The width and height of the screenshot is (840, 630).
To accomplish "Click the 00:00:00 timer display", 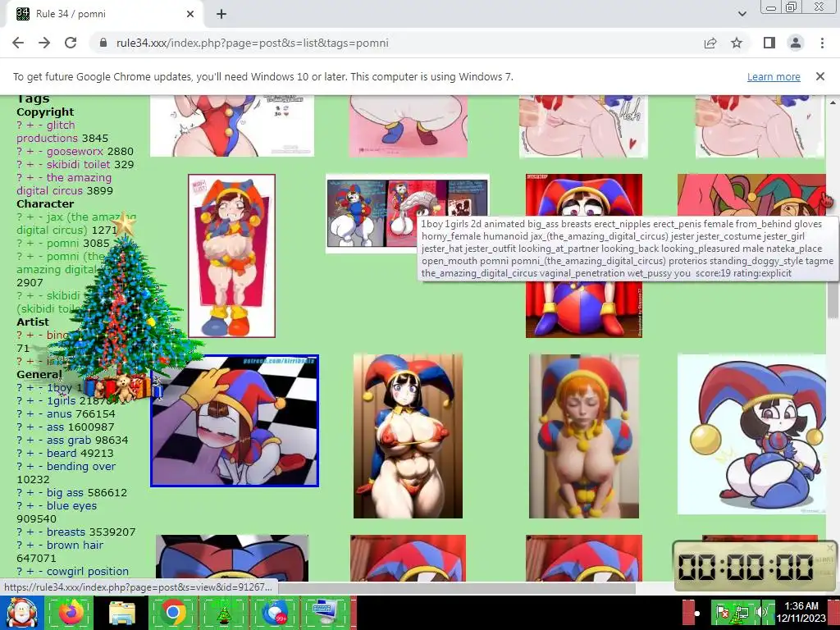I will click(746, 567).
